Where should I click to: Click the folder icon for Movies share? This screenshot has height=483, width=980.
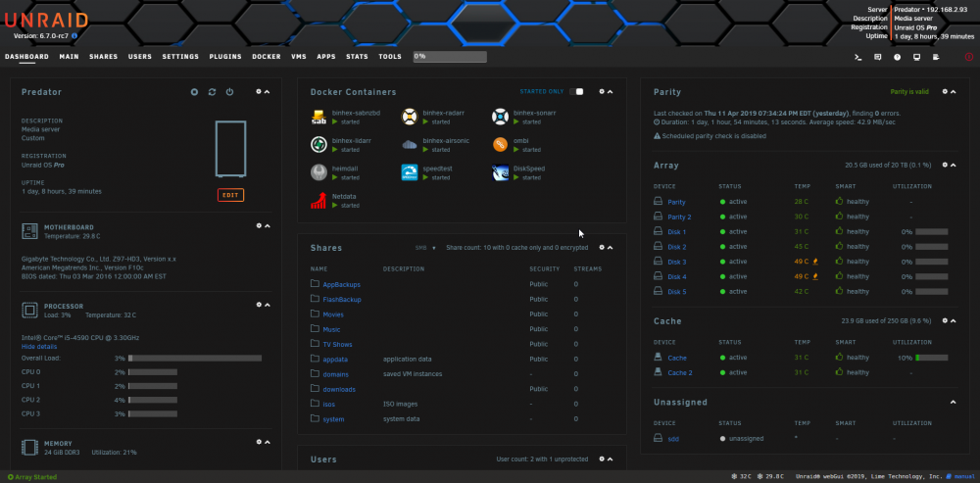pos(315,314)
